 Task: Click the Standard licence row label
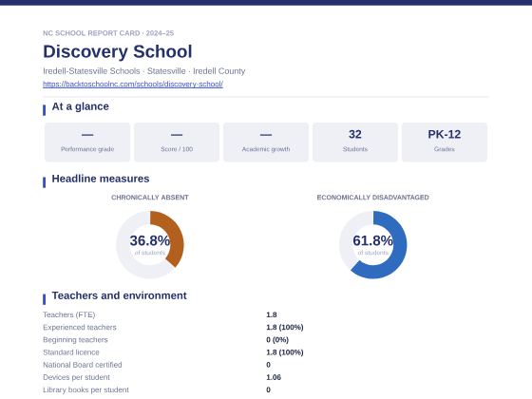[x=71, y=352]
